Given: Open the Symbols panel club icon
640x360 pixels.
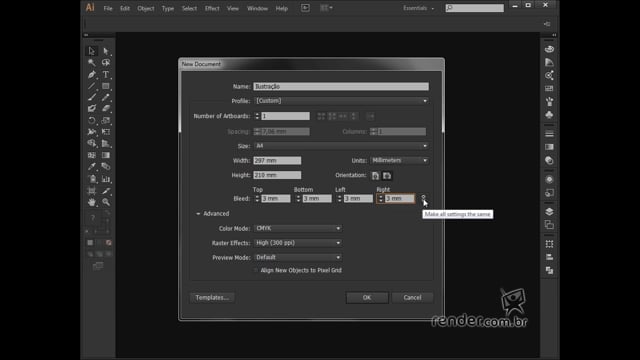Looking at the screenshot, I should [x=549, y=115].
